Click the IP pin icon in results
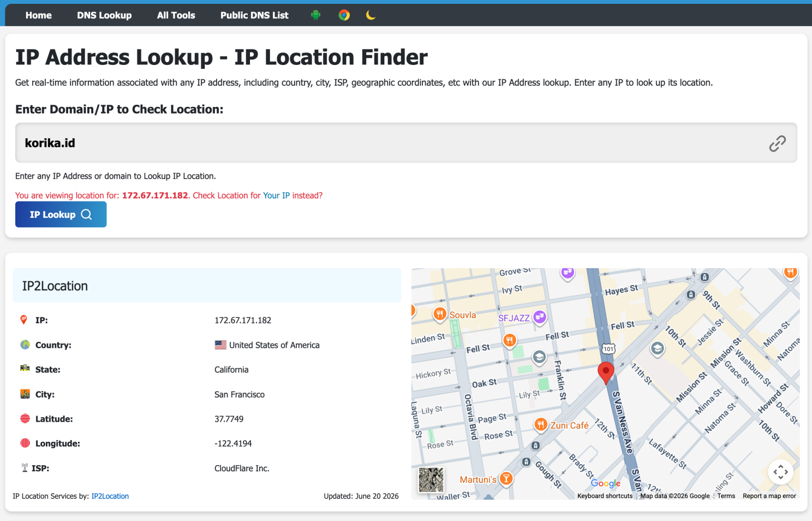 tap(23, 319)
